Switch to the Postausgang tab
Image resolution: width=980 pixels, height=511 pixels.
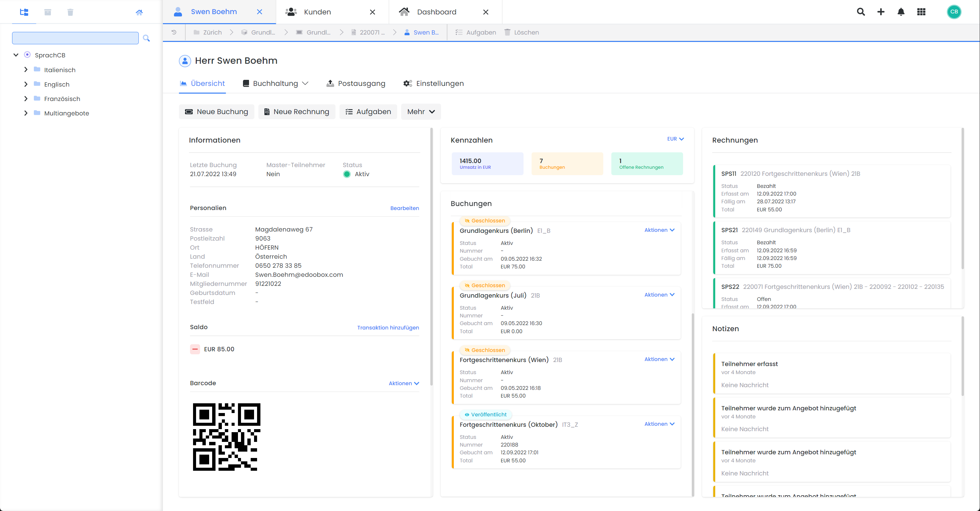coord(356,84)
